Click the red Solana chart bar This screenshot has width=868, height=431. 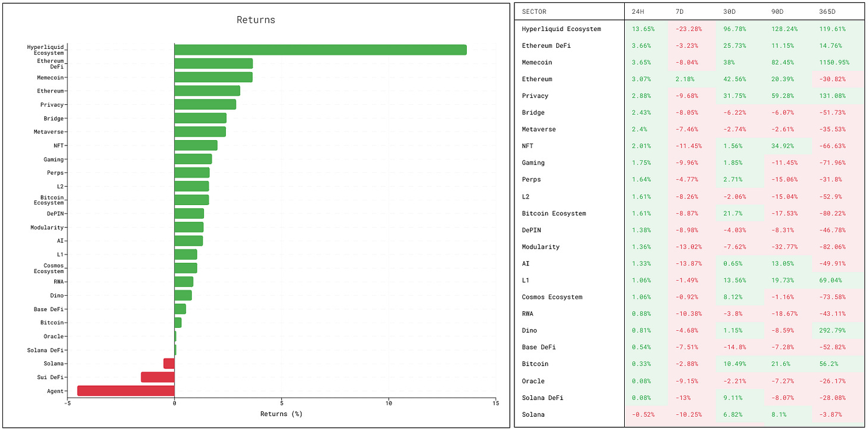tap(169, 363)
